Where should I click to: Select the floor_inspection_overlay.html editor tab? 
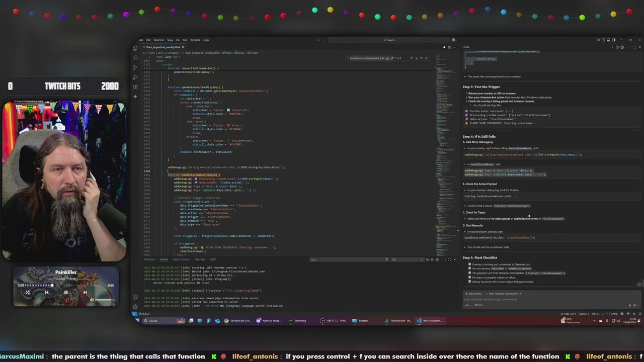pos(163,47)
